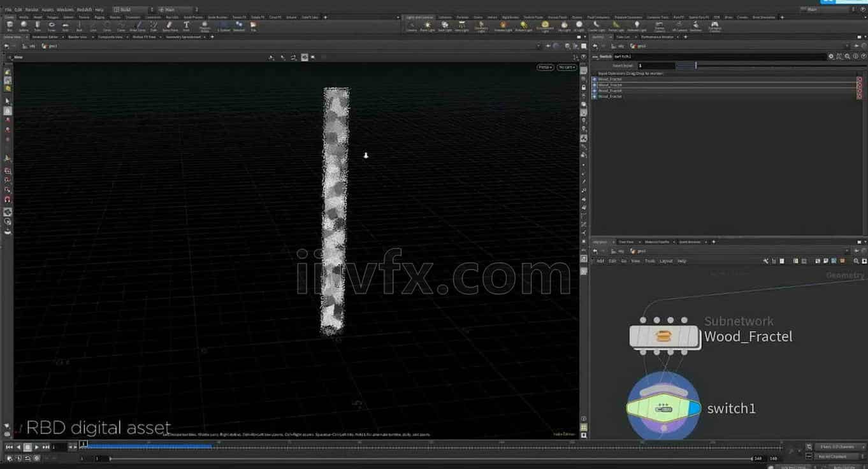Viewport: 868px width, 469px height.
Task: Add an Environment Light
Action: (544, 26)
